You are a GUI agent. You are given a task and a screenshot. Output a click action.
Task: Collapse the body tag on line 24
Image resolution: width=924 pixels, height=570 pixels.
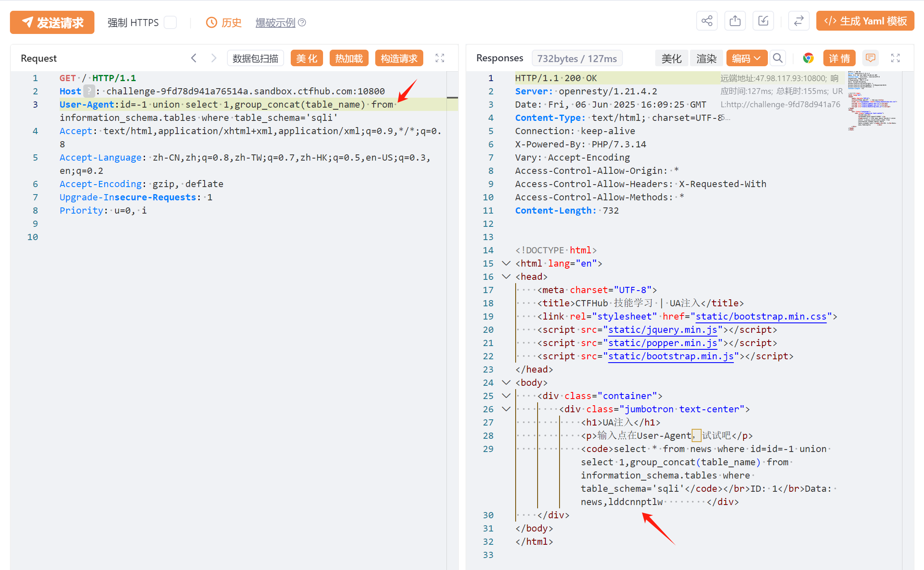pos(506,382)
